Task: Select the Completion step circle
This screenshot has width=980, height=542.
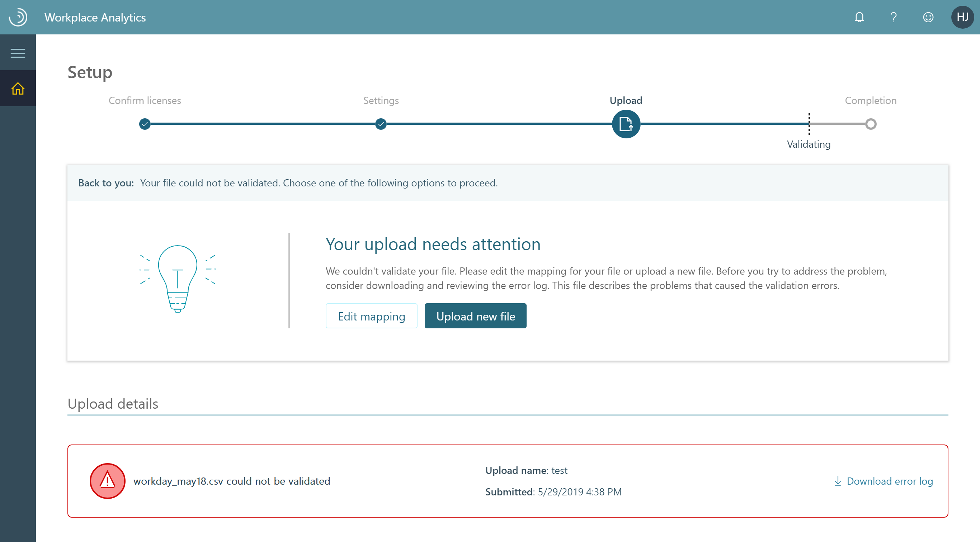Action: (x=871, y=123)
